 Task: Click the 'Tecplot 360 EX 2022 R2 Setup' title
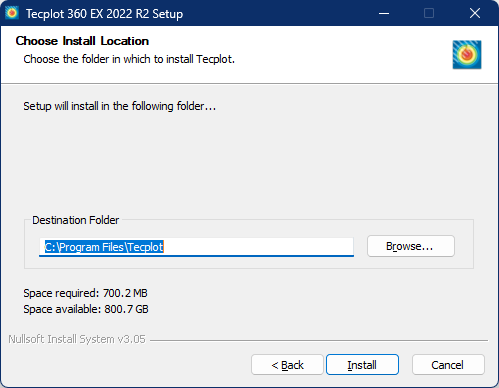tap(104, 14)
